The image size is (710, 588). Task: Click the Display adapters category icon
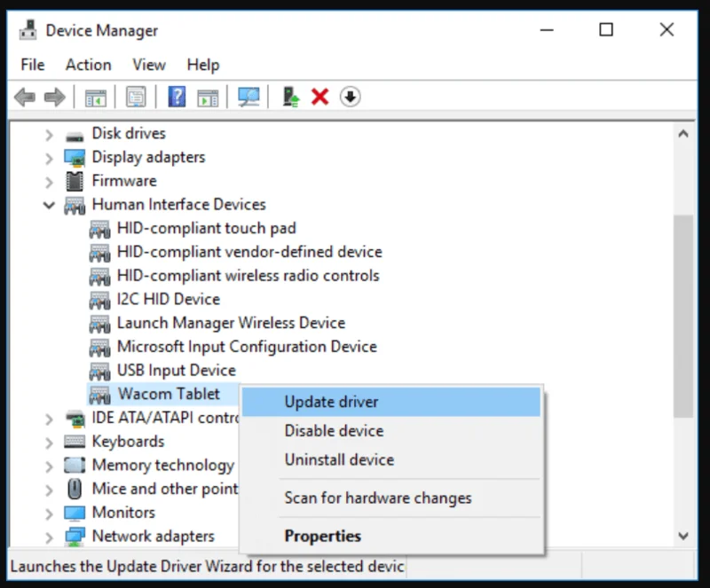75,158
